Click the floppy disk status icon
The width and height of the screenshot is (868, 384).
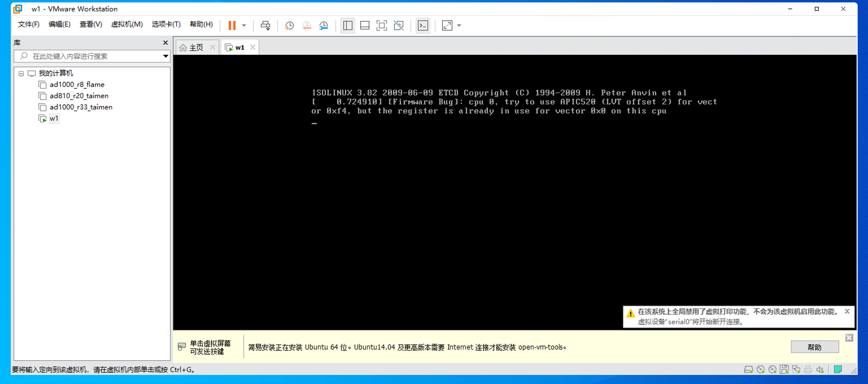tap(784, 370)
